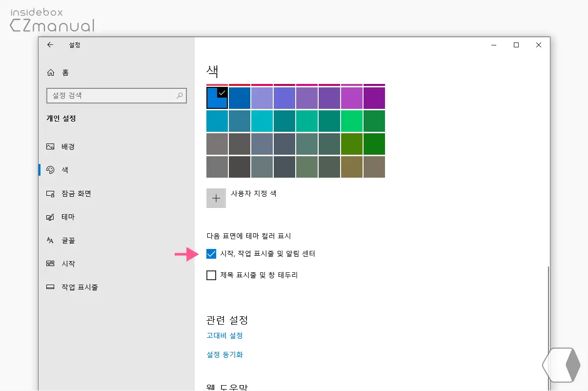Screen dimensions: 588x391
Task: Close the 설정 window
Action: pyautogui.click(x=539, y=45)
